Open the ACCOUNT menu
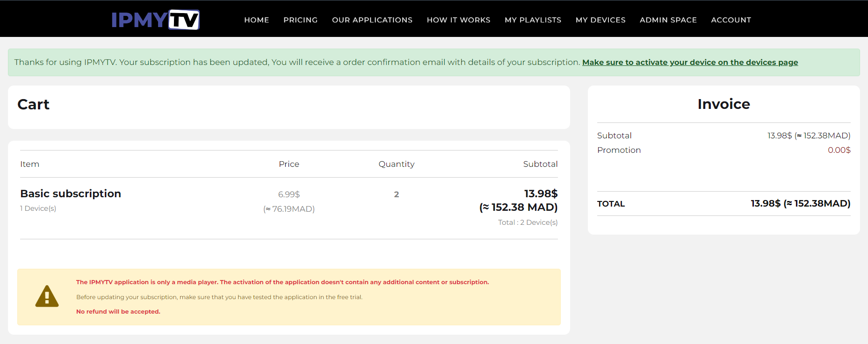Image resolution: width=868 pixels, height=344 pixels. pyautogui.click(x=731, y=20)
